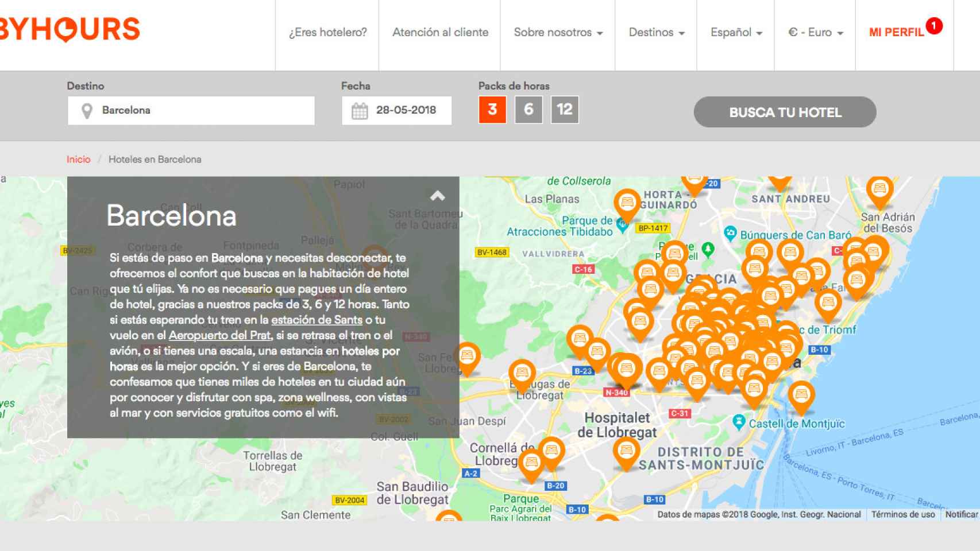Click the BYHOURS logo
Screen dimensions: 980x551
[x=69, y=30]
